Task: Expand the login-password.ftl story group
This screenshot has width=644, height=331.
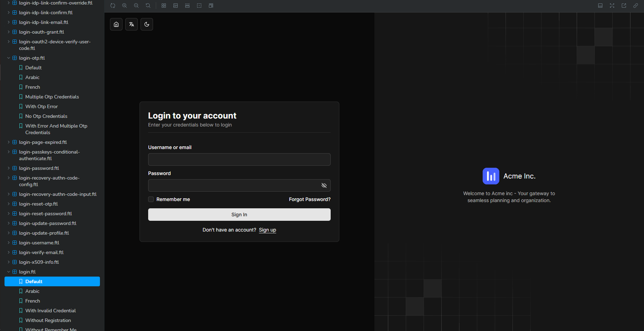Action: point(8,168)
